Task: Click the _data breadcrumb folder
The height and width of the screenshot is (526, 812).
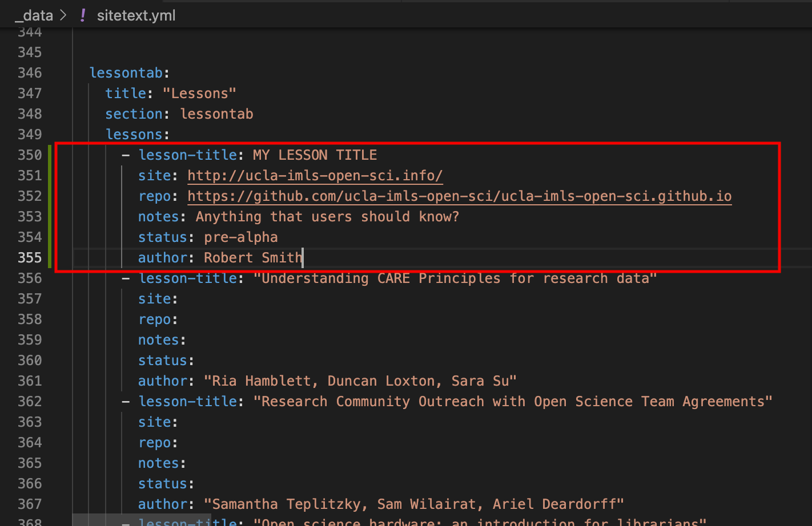Action: point(34,15)
